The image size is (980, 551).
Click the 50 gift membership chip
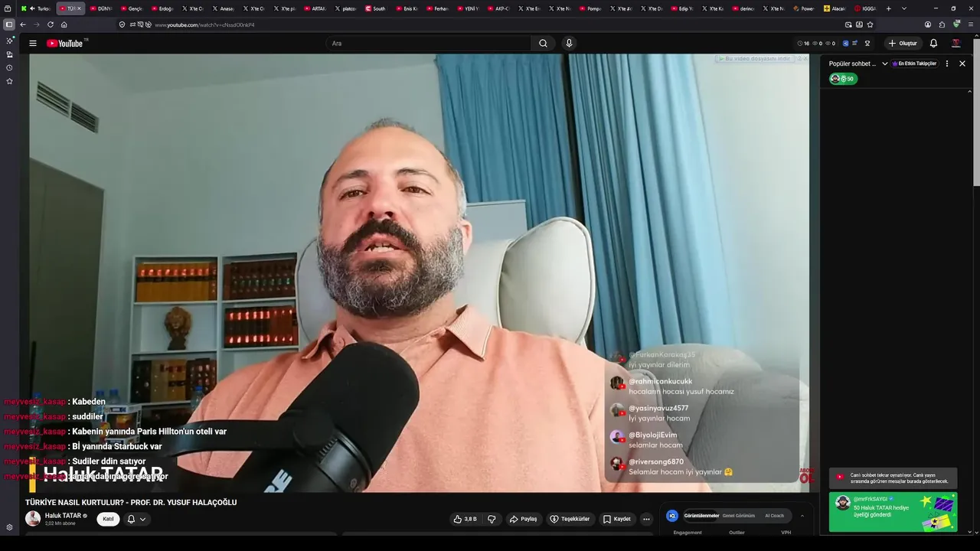click(843, 79)
